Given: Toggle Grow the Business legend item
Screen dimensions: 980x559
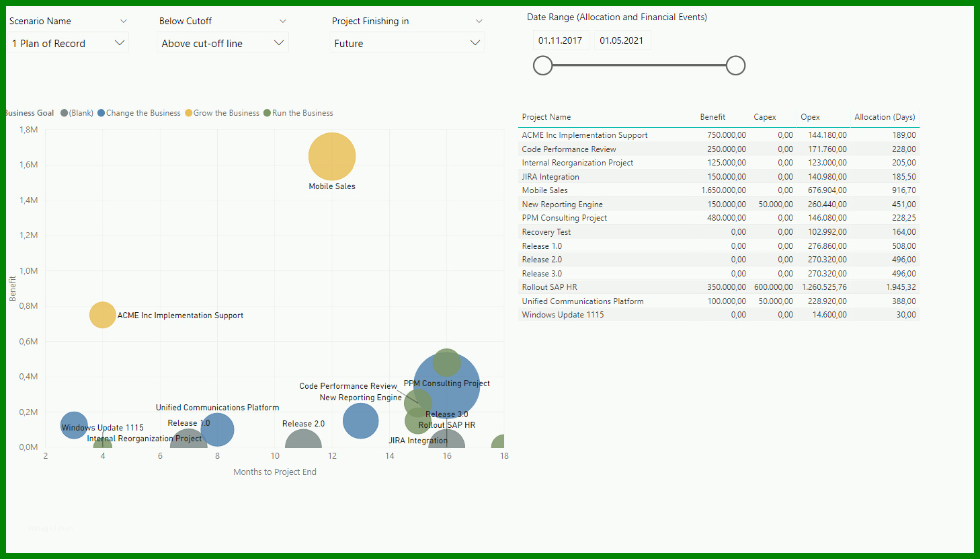Looking at the screenshot, I should click(222, 113).
